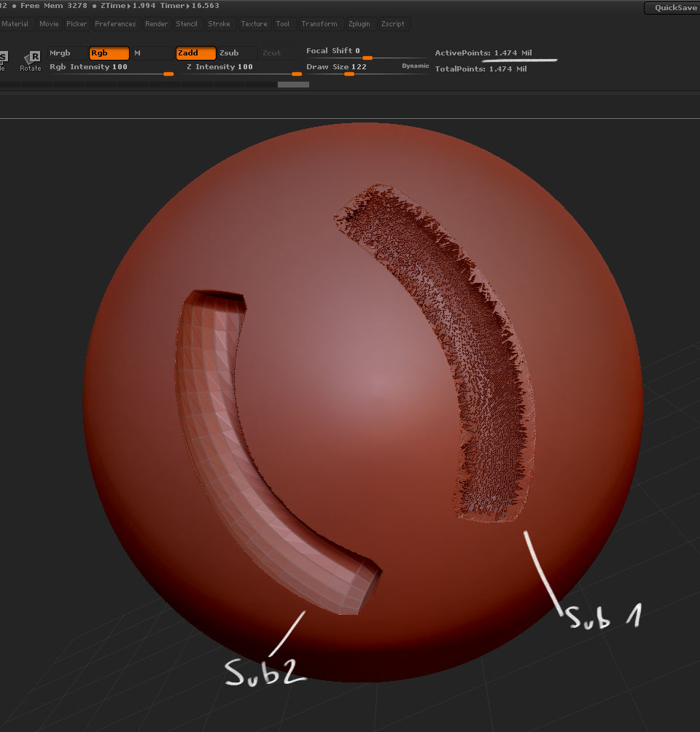This screenshot has height=732, width=700.
Task: Click the Rotate mode icon
Action: (x=31, y=61)
